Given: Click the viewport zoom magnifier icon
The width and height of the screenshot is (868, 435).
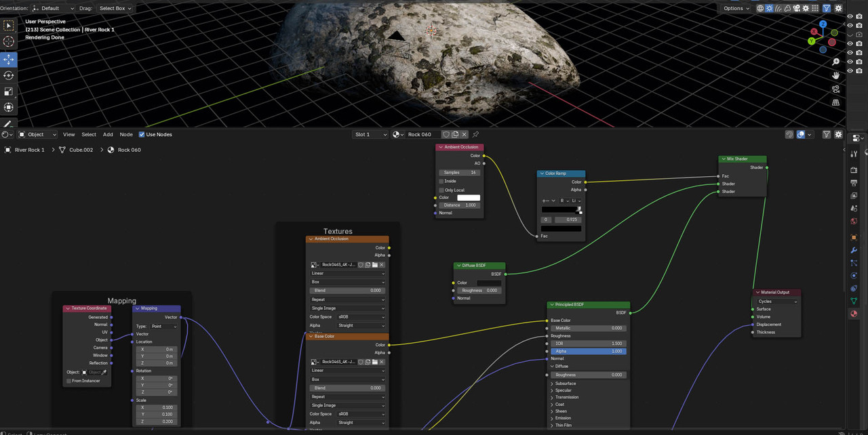Looking at the screenshot, I should [x=836, y=62].
